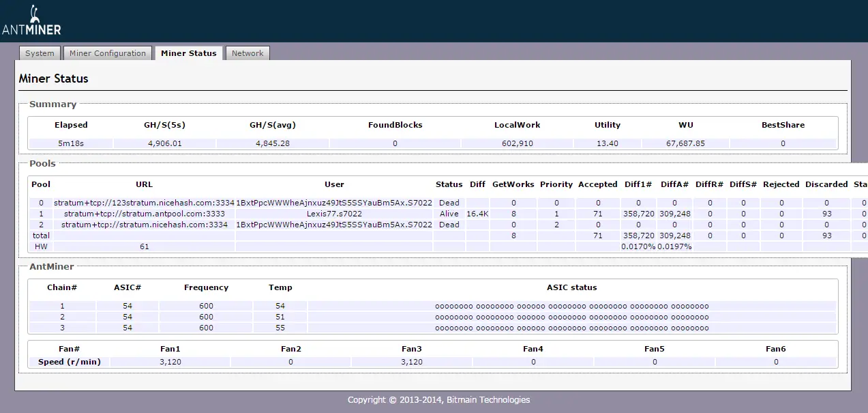The image size is (868, 413).
Task: Select the Miner Status tab
Action: [189, 53]
